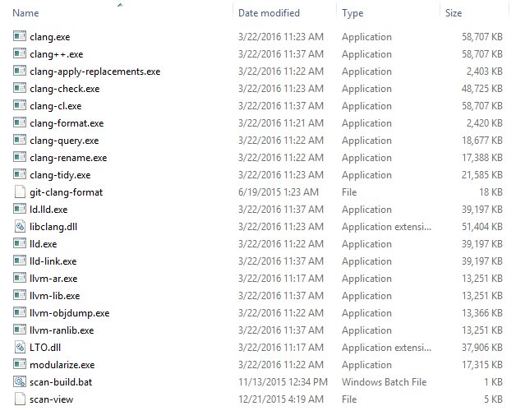The image size is (525, 420).
Task: Click the clang-tidy.exe file name
Action: 60,175
